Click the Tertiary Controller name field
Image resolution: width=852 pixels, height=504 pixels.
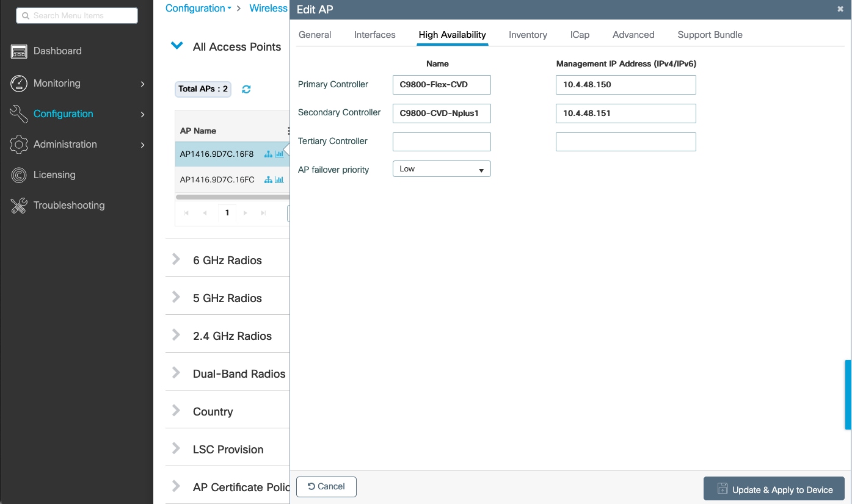coord(442,142)
